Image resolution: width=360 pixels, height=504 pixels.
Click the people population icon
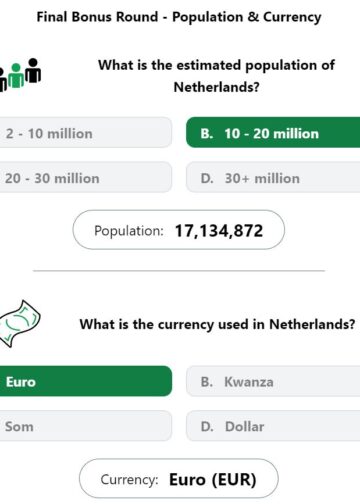[20, 75]
